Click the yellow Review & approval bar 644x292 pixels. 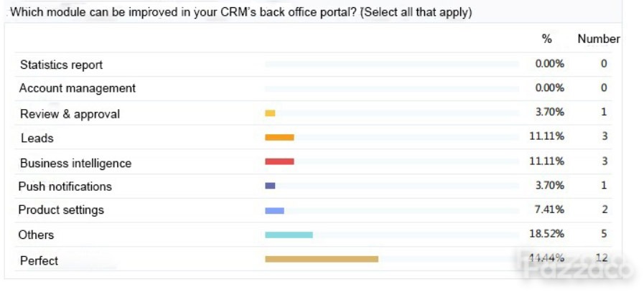[270, 113]
